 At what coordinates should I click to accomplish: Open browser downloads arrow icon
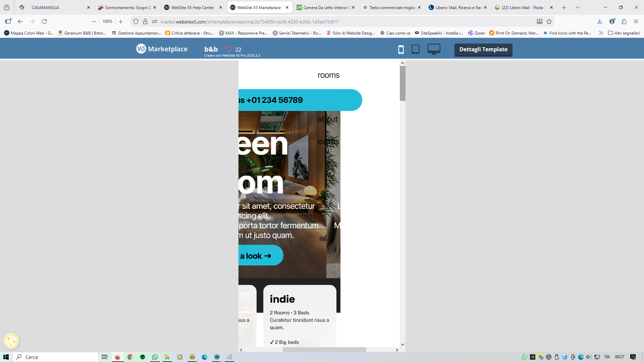click(599, 21)
